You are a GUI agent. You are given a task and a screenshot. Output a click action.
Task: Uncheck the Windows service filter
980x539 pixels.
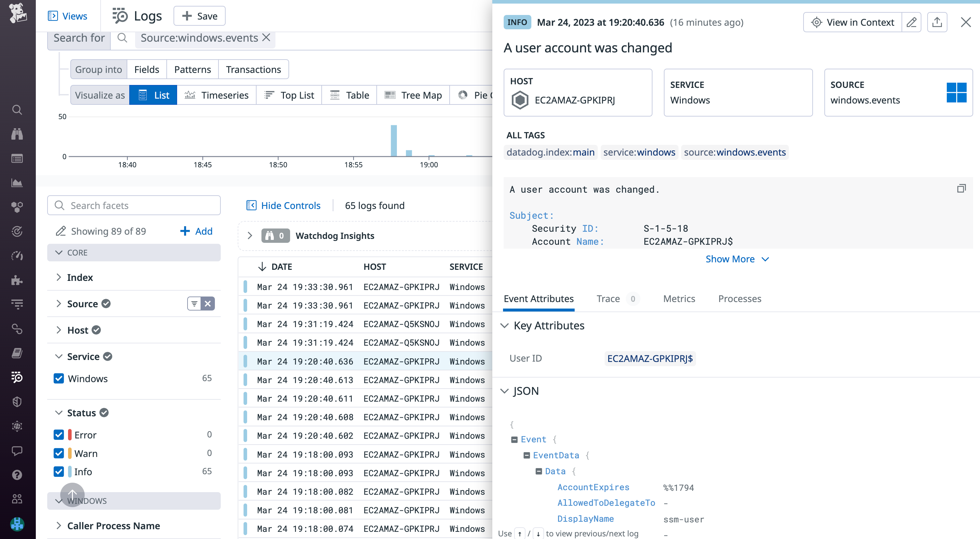59,379
